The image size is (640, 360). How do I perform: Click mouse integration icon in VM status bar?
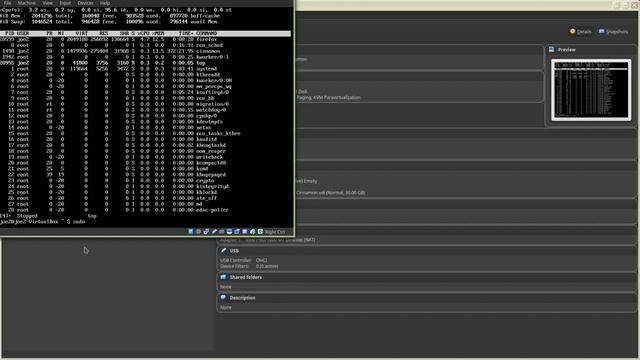253,231
